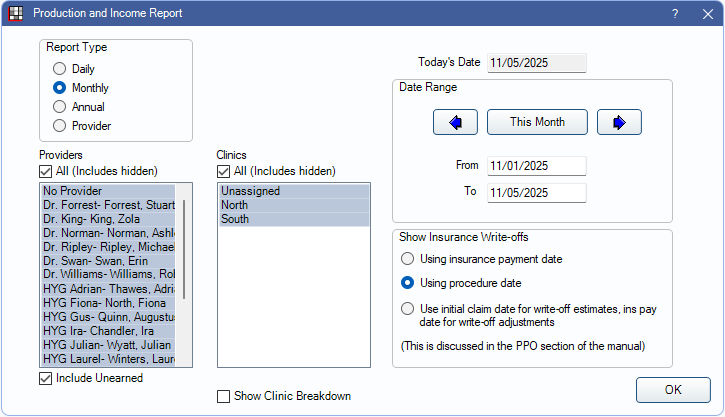Viewport: 725px width, 417px height.
Task: Click the application icon in title bar
Action: tap(15, 14)
